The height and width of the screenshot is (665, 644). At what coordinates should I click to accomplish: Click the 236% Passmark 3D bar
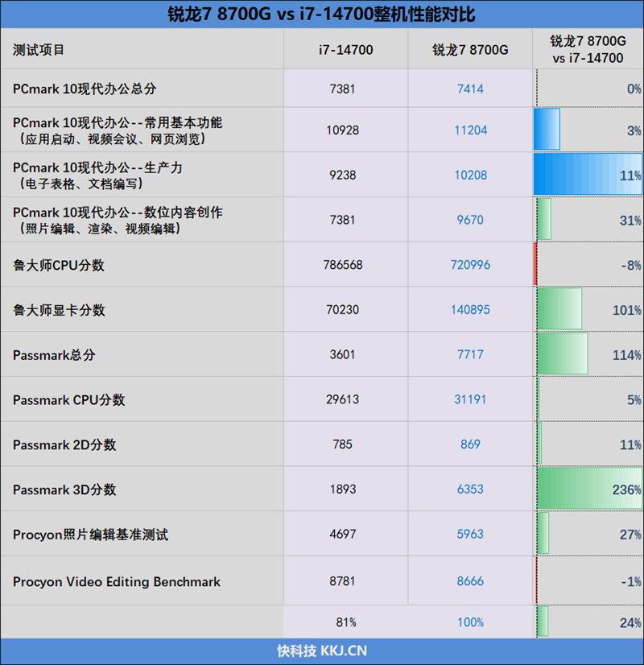[590, 489]
